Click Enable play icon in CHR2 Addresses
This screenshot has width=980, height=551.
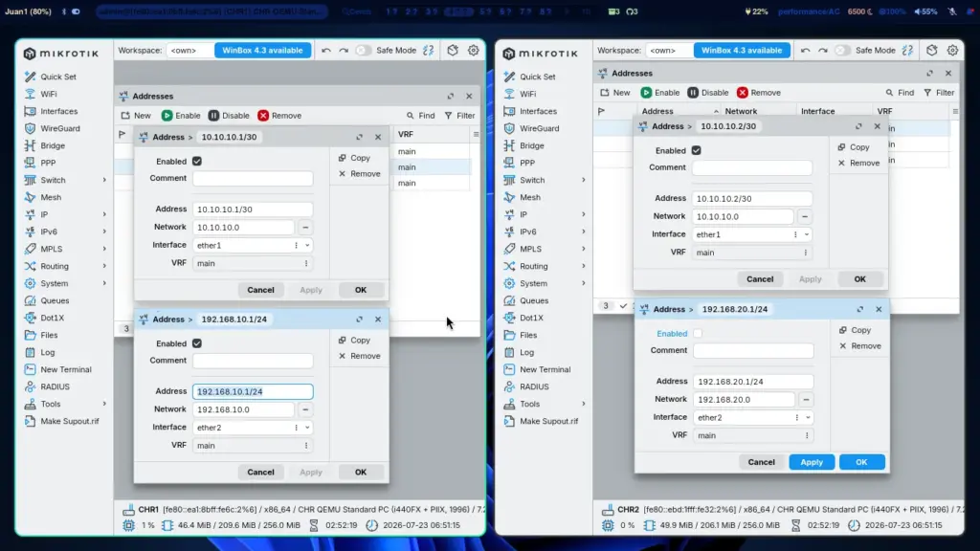(646, 93)
